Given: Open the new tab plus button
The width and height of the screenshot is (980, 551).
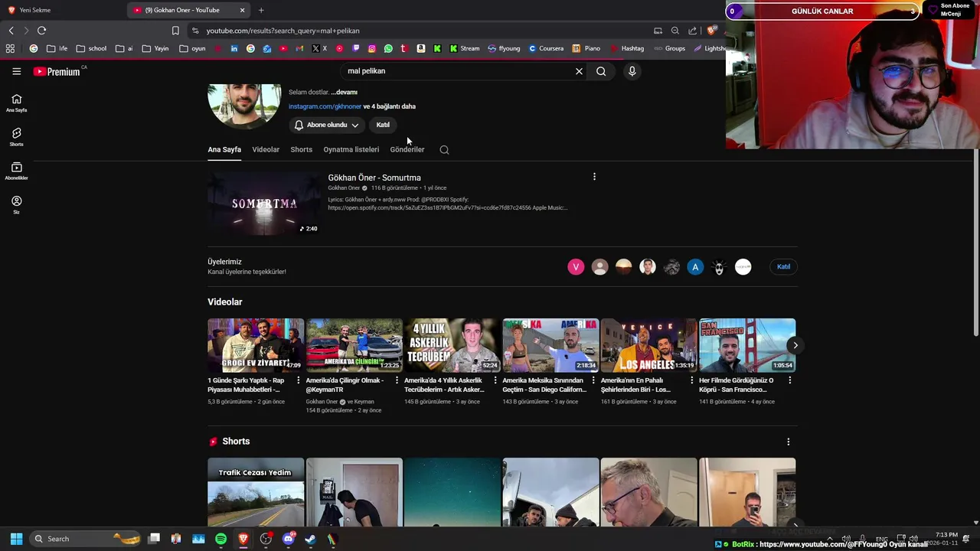Looking at the screenshot, I should pyautogui.click(x=261, y=10).
